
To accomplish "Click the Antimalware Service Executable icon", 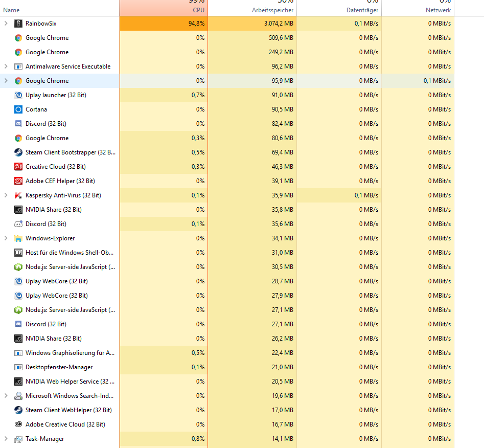I will [x=18, y=66].
